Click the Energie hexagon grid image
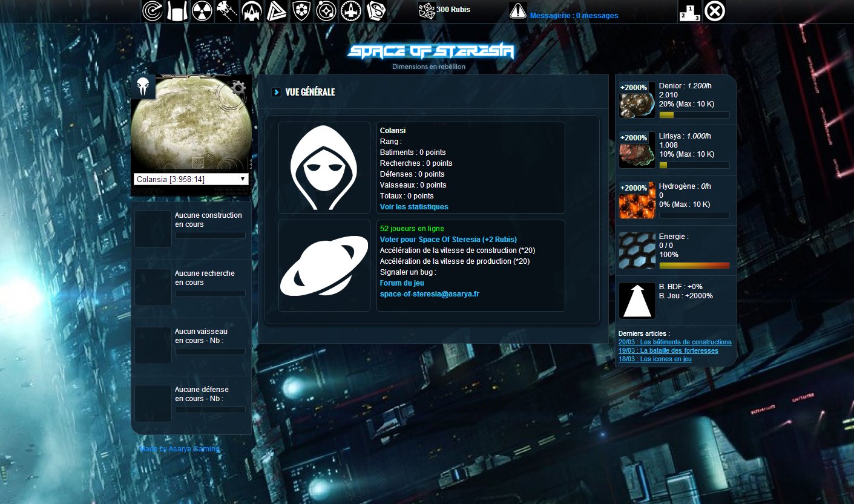854x504 pixels. tap(637, 250)
